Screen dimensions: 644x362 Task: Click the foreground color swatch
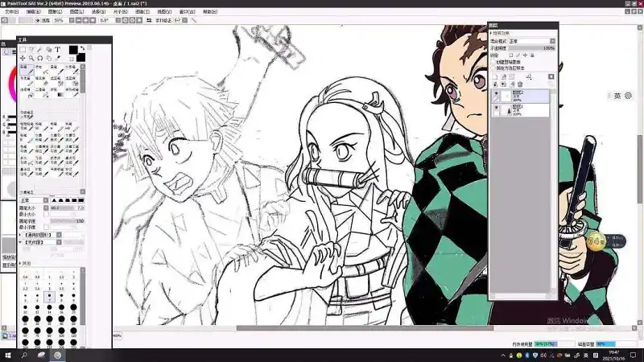pyautogui.click(x=73, y=50)
